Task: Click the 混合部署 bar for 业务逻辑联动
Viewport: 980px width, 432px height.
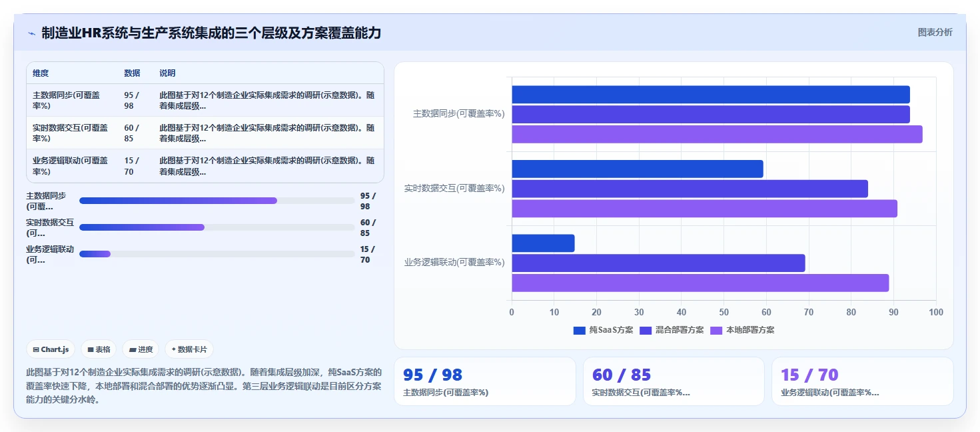Action: [658, 263]
